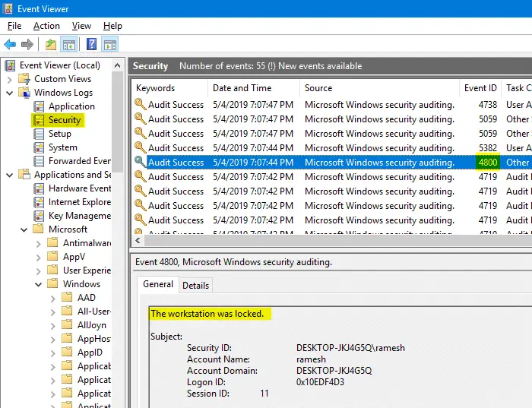Screen dimensions: 532x408
Task: Click the Up one level folder icon
Action: coord(51,44)
